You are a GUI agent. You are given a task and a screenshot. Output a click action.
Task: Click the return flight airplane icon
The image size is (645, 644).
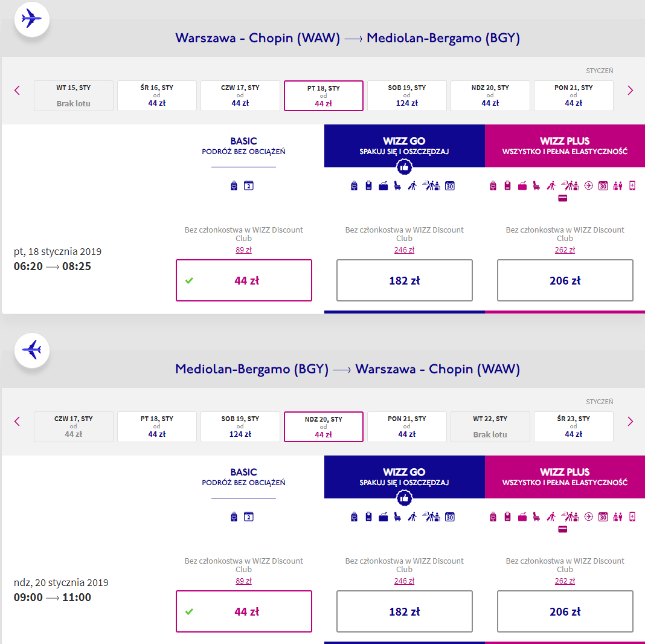click(31, 350)
